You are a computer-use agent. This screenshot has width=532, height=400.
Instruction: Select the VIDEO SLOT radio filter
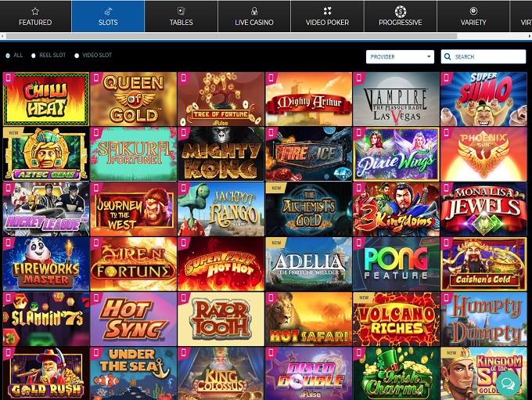pyautogui.click(x=77, y=56)
